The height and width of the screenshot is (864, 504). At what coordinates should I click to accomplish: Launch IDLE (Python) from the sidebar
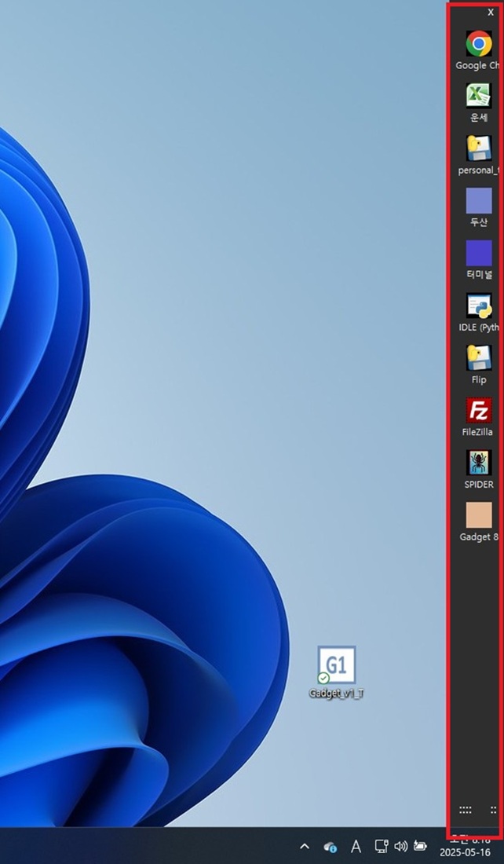[479, 306]
